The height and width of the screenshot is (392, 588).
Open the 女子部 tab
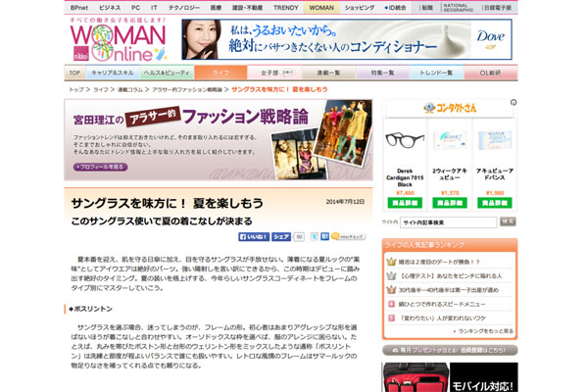pos(274,73)
